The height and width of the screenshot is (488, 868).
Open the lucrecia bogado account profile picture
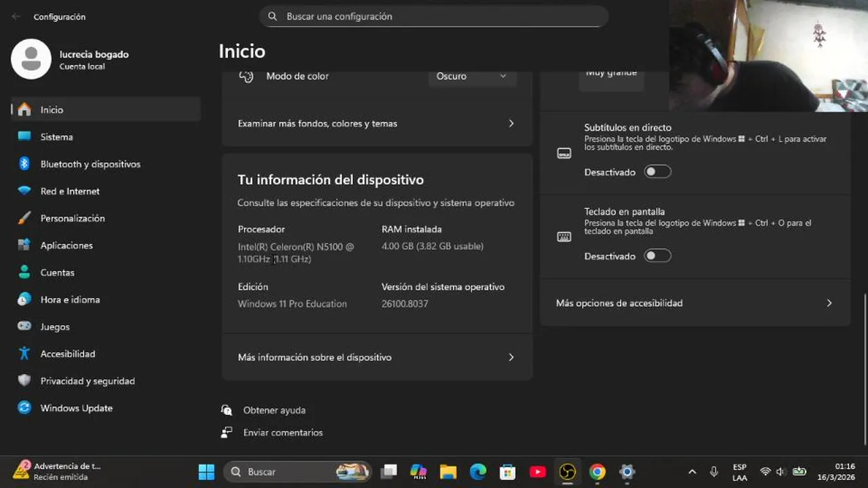[x=31, y=59]
